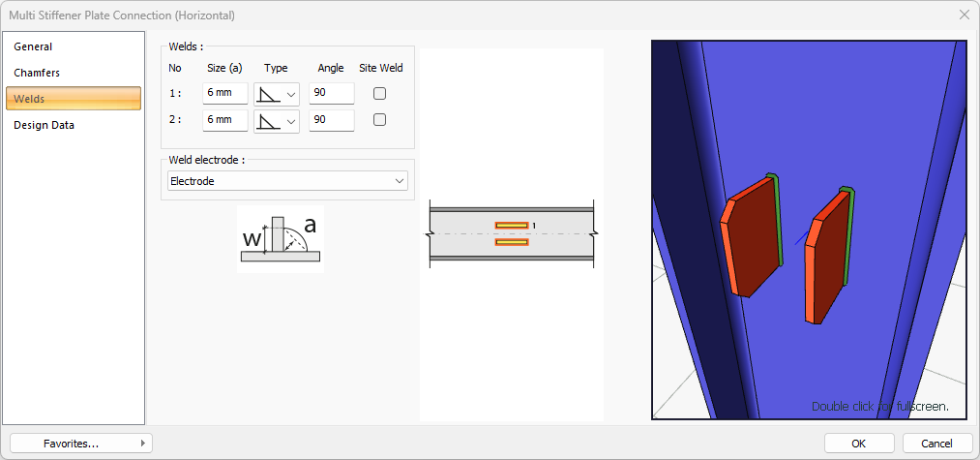Enable Site Weld for weld 1
Screen dimensions: 980x460
[379, 93]
